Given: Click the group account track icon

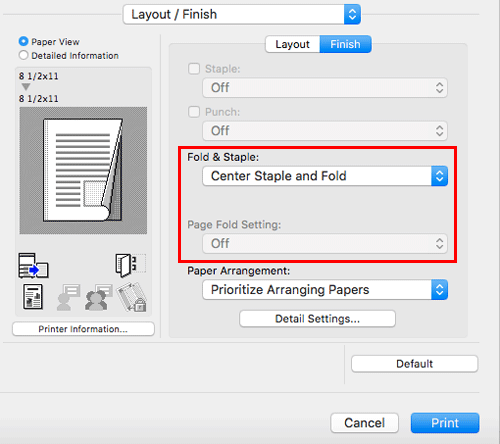Looking at the screenshot, I should tap(98, 297).
